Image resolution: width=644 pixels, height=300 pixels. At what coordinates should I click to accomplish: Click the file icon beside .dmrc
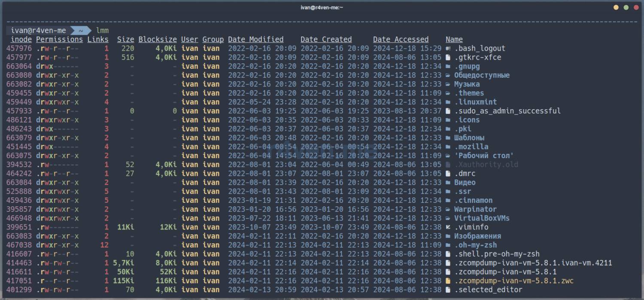448,174
